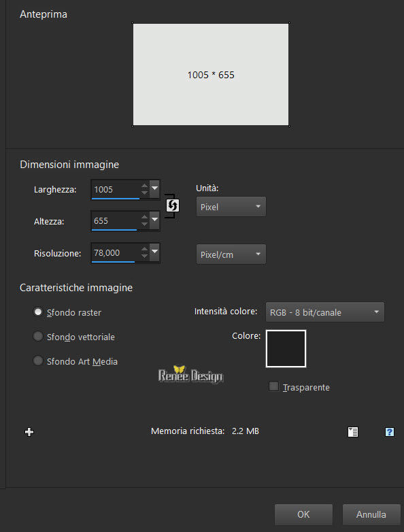Click the Renee Design butterfly logo

[190, 375]
